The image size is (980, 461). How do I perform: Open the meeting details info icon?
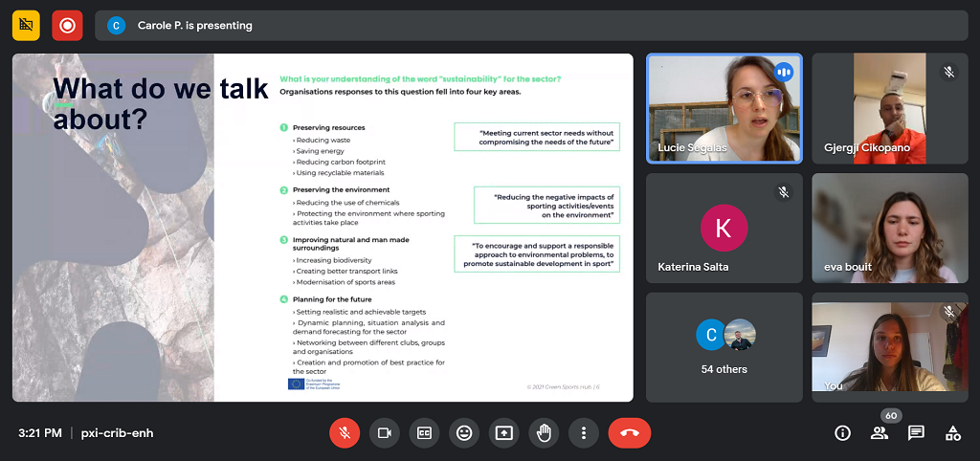[842, 433]
